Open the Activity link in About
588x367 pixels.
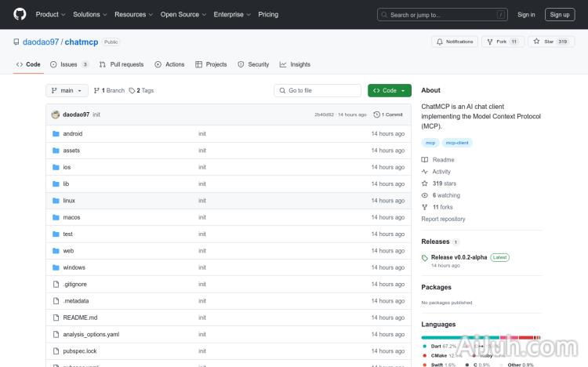(x=441, y=172)
